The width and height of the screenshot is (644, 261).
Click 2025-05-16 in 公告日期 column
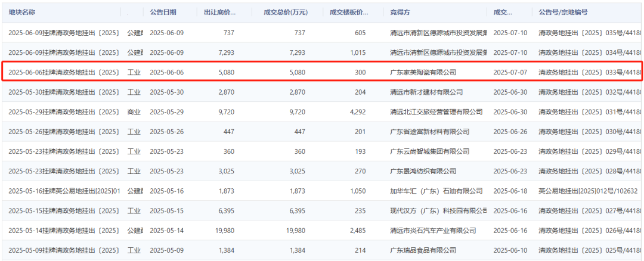(167, 191)
